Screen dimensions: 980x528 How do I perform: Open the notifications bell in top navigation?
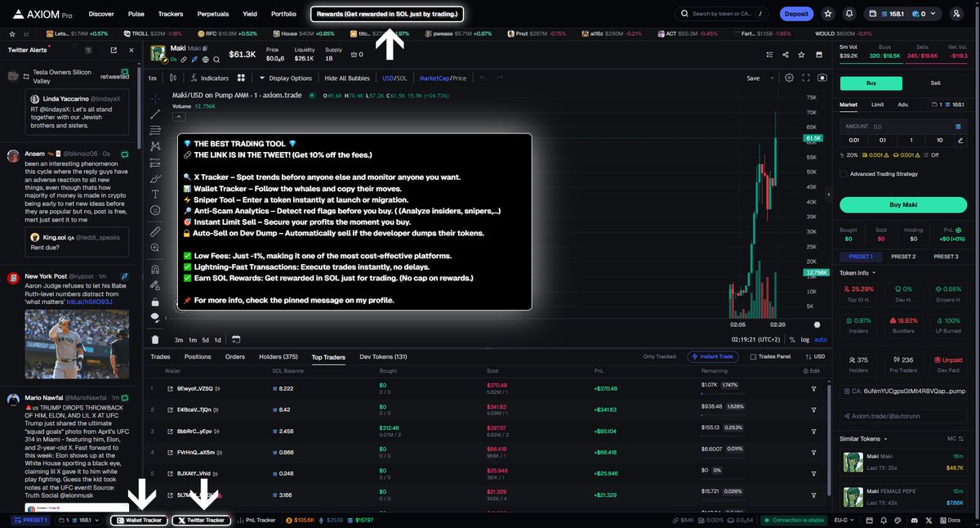(850, 14)
